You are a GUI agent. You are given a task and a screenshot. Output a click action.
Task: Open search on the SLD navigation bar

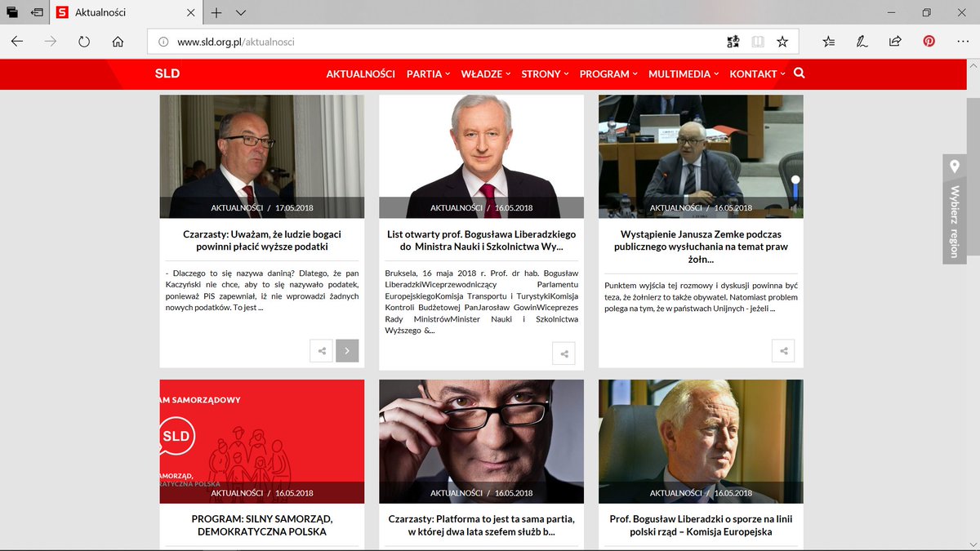[799, 73]
